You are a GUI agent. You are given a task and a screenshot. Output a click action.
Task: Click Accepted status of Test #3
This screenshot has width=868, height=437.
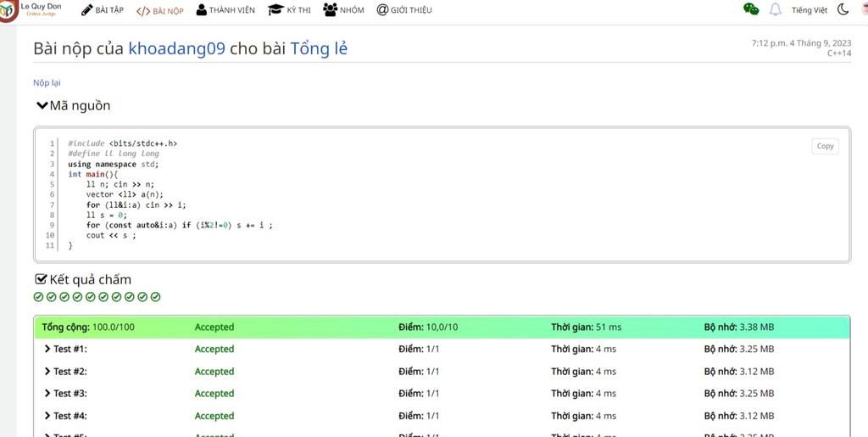214,393
